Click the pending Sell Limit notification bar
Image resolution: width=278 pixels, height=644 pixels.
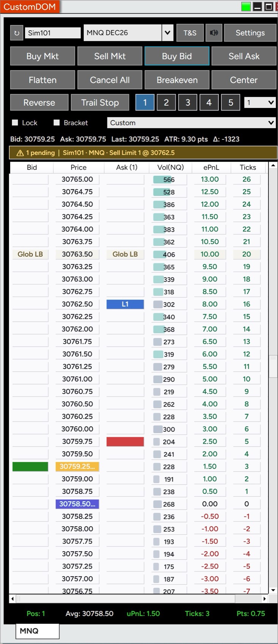(x=143, y=153)
